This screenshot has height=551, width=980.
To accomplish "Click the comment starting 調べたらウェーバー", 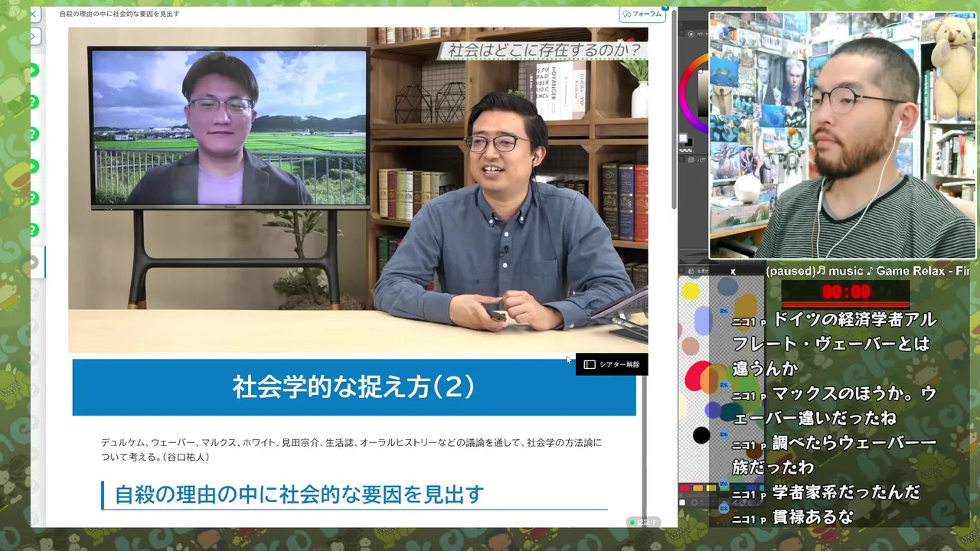I will tap(835, 455).
